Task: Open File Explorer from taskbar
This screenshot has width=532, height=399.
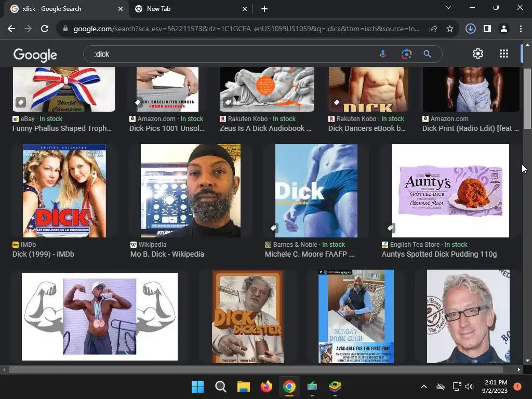Action: point(243,387)
